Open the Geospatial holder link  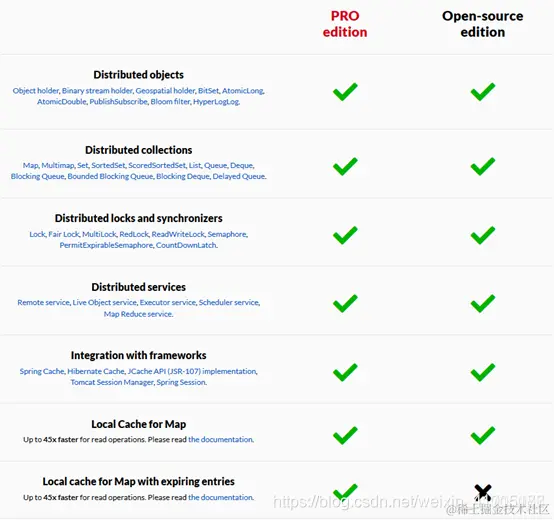[165, 91]
